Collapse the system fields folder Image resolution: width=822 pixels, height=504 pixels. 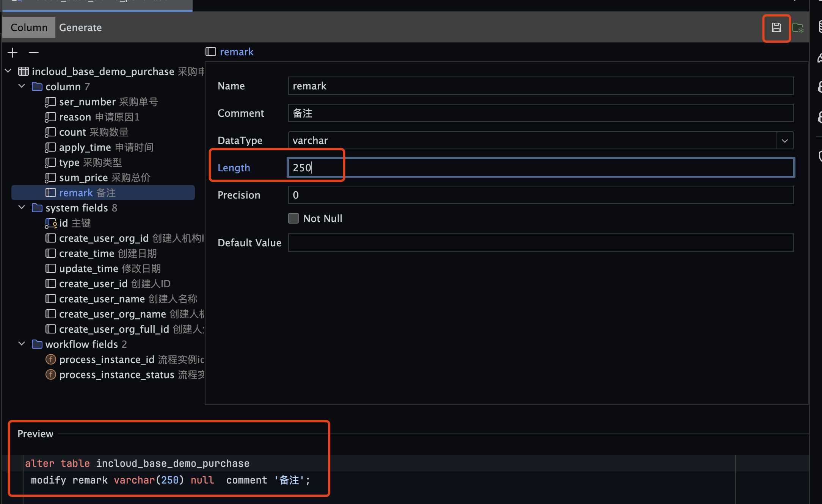[22, 208]
